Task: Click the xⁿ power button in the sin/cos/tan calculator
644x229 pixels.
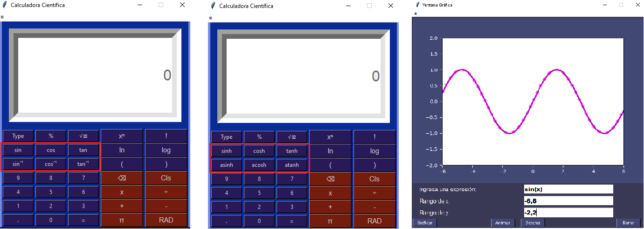Action: click(x=122, y=136)
